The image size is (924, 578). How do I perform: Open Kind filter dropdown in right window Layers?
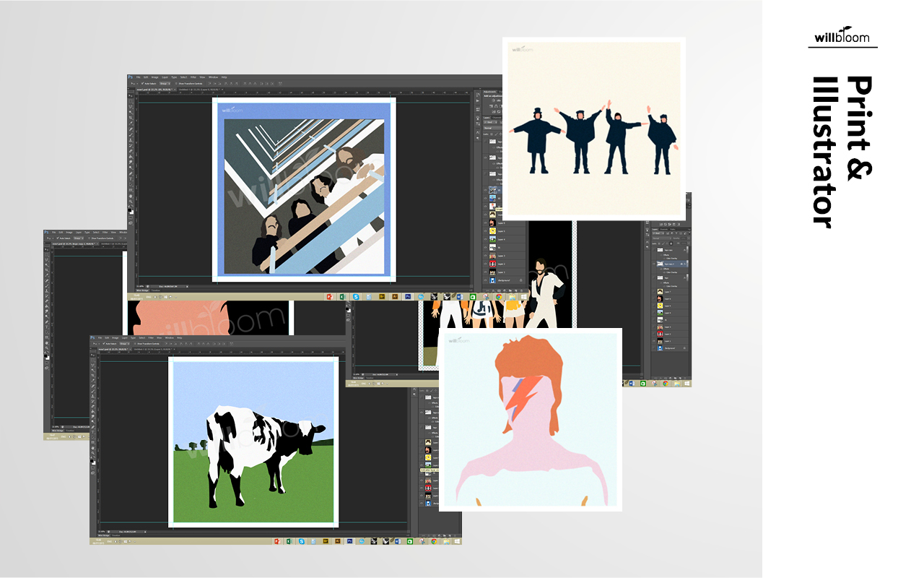(x=657, y=233)
